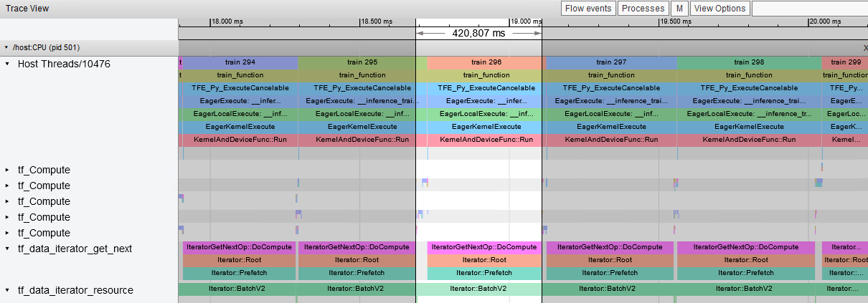This screenshot has height=303, width=868.
Task: Select the highlighted train 296 slice
Action: point(484,63)
